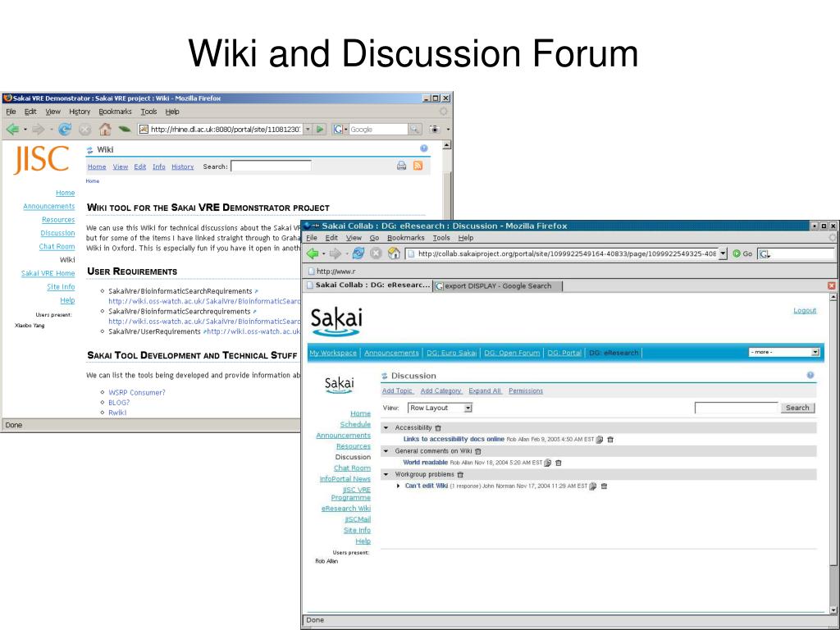Click magnifier icon of Google search box
840x630 pixels.
coord(414,129)
